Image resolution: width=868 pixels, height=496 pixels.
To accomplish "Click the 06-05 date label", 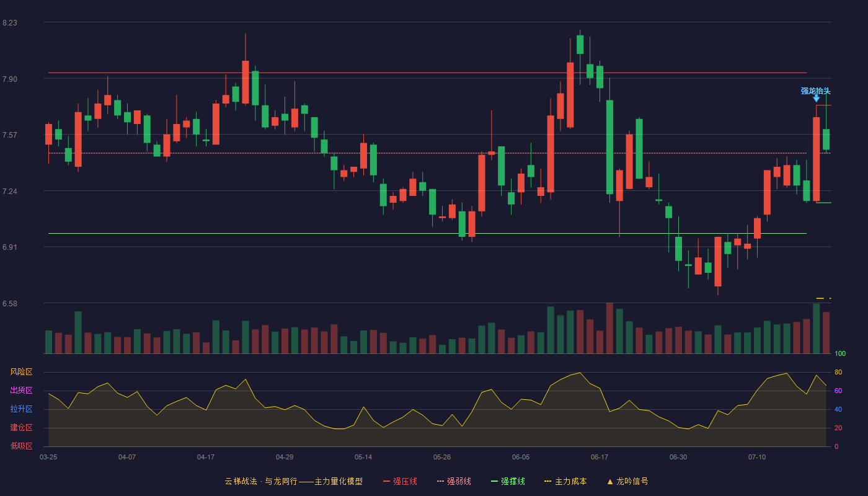I will point(521,457).
